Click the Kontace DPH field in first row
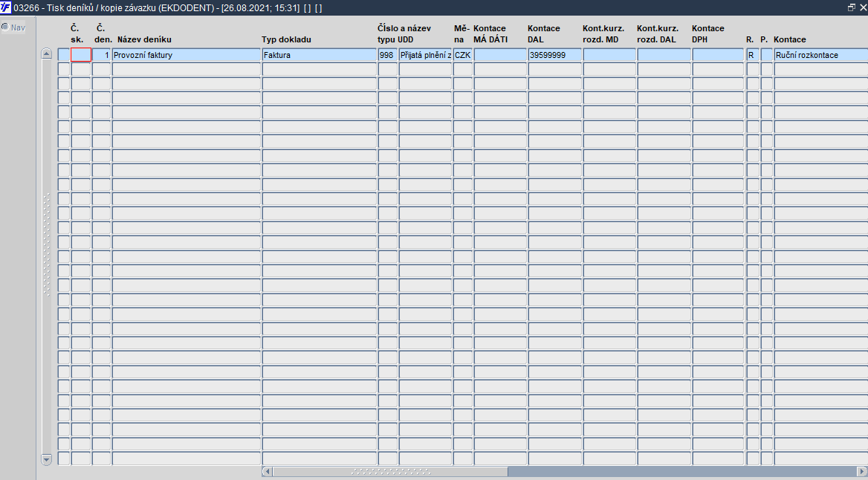The width and height of the screenshot is (868, 480). pos(718,55)
